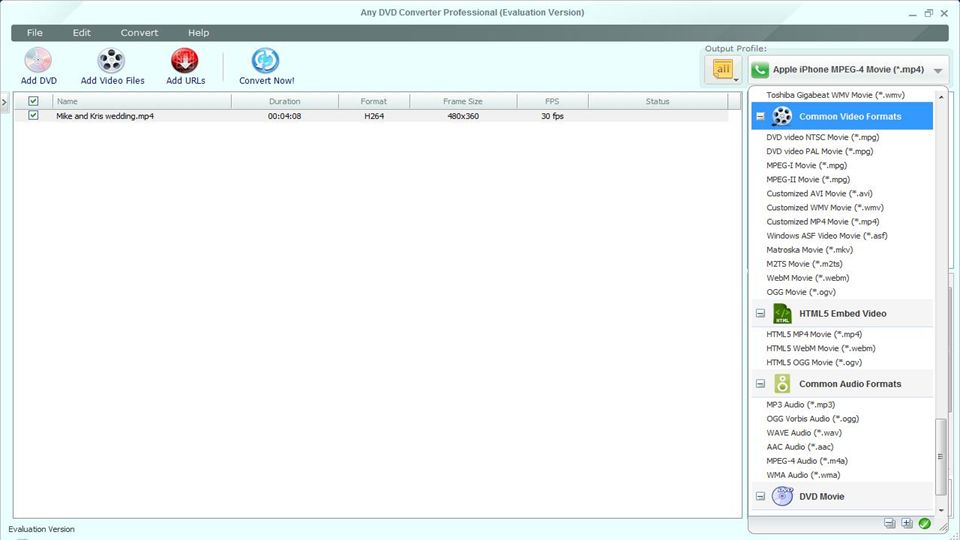Click the green checkmark confirm icon
This screenshot has height=540, width=960.
pos(924,523)
